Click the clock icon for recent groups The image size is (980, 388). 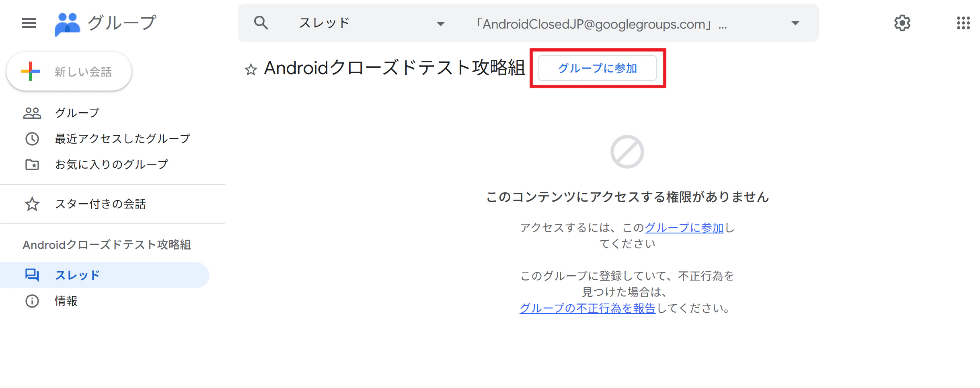pos(32,139)
